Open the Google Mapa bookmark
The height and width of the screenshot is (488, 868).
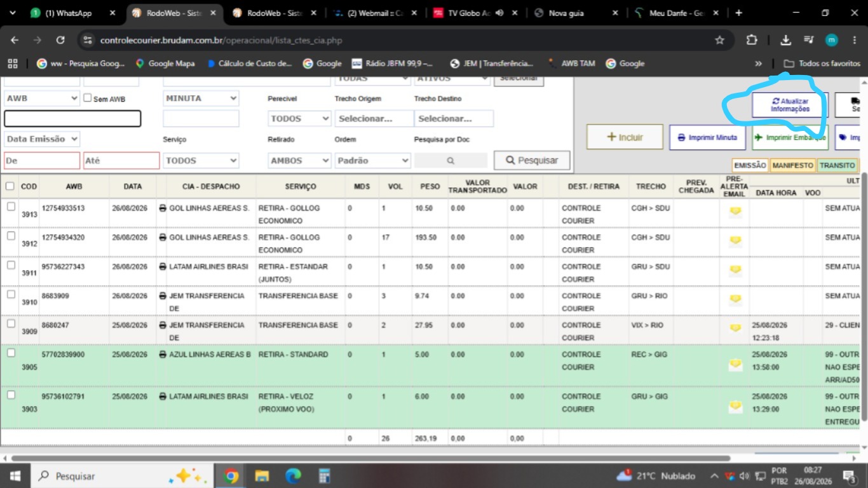point(165,64)
